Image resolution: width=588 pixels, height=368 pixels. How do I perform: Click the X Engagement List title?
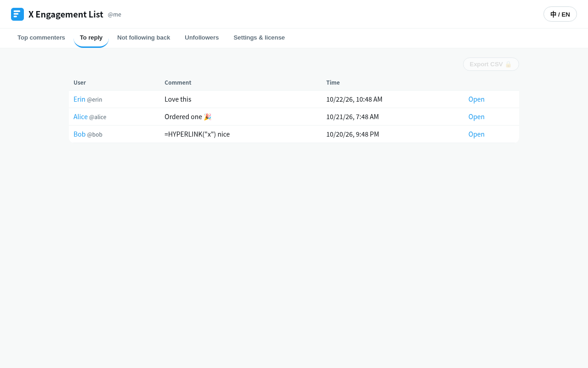(x=66, y=14)
